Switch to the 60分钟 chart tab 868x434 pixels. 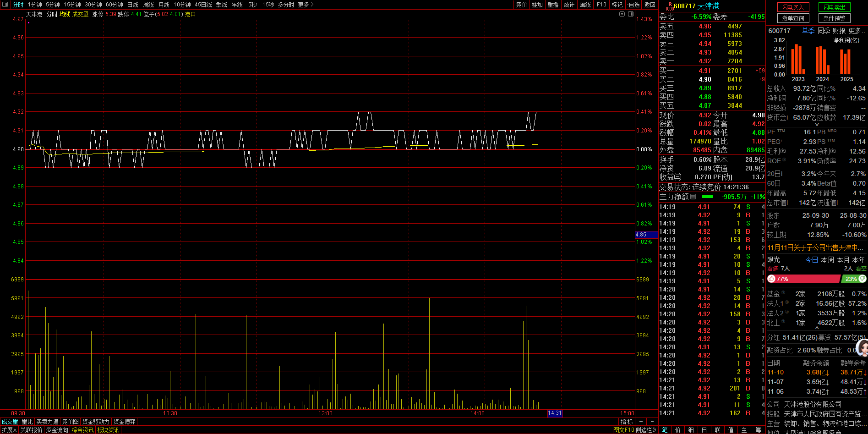pyautogui.click(x=115, y=5)
